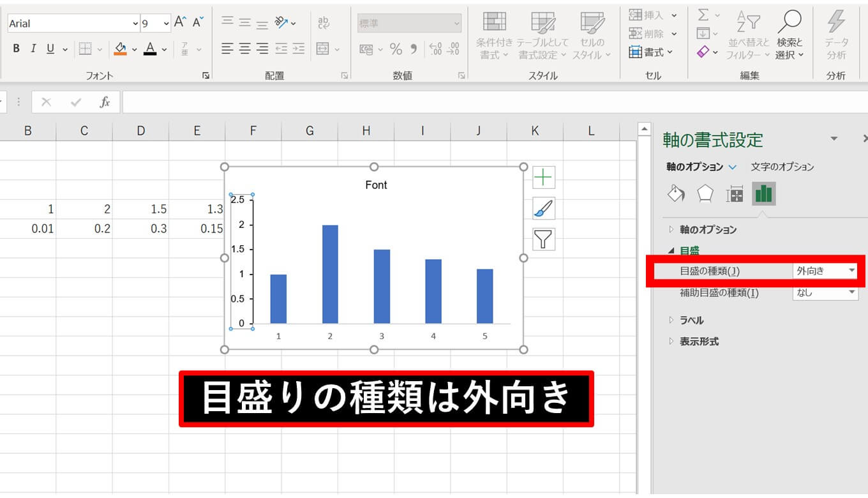
Task: Apply percent style
Action: pos(396,49)
